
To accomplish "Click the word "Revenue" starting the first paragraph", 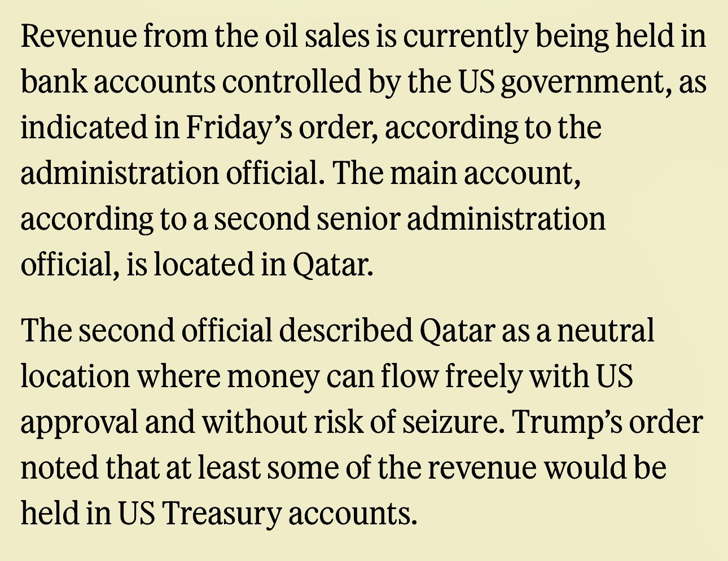I will coord(78,37).
